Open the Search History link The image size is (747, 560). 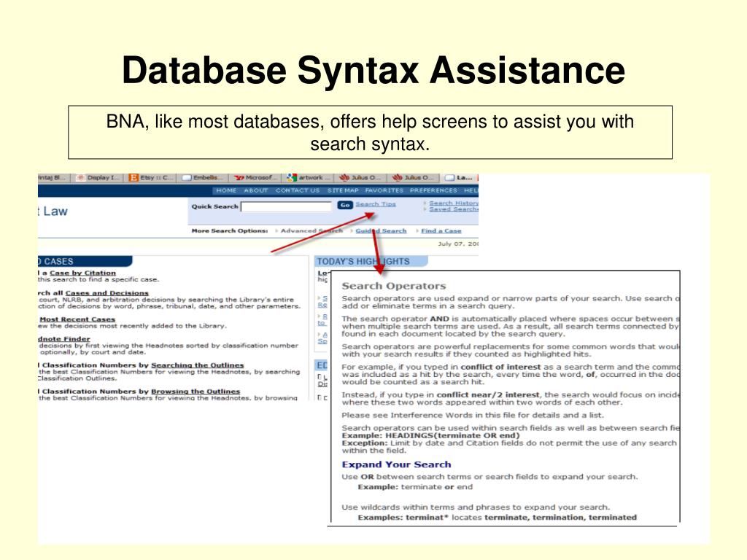(x=454, y=203)
